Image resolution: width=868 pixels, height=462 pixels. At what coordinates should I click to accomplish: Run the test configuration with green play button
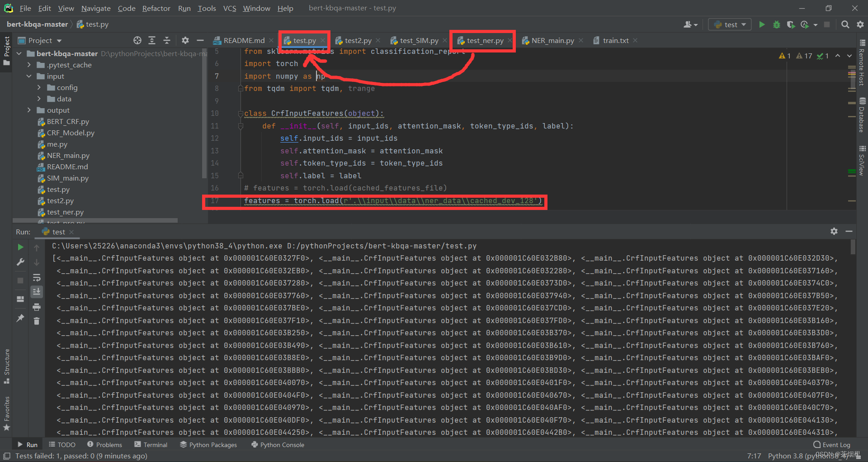click(762, 24)
